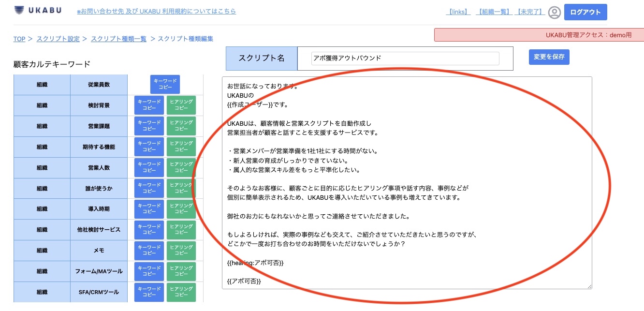
Task: Click キーワードコピー for 従業員数
Action: 165,85
